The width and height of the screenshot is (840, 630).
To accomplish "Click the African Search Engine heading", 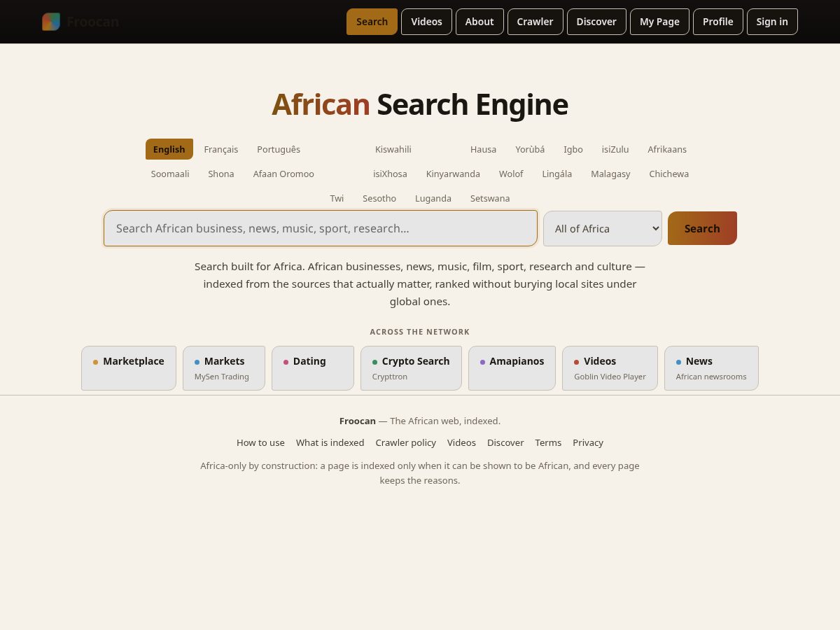I will [420, 104].
